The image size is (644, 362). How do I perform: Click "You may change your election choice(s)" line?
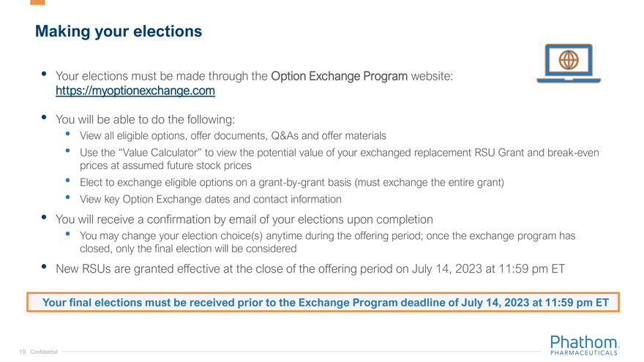[327, 235]
